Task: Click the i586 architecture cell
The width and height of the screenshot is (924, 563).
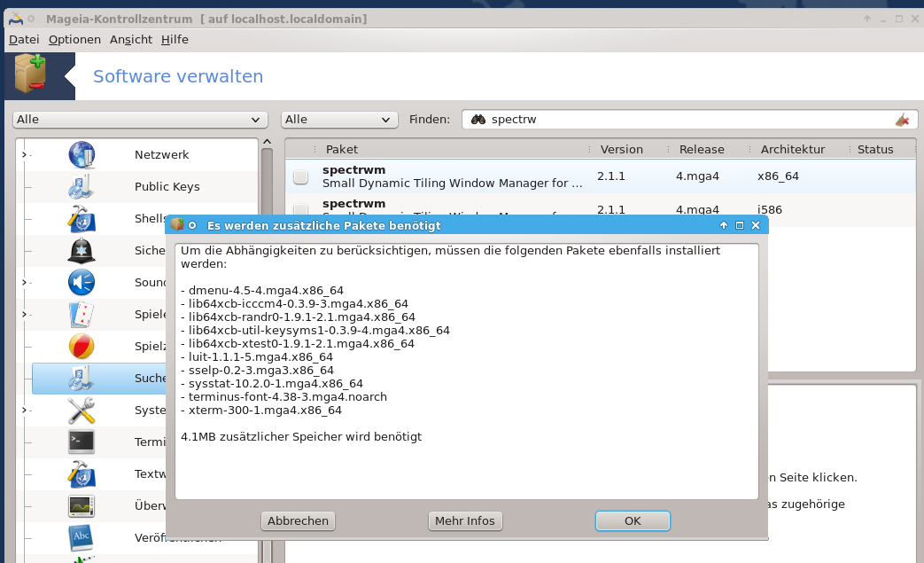Action: (x=770, y=210)
